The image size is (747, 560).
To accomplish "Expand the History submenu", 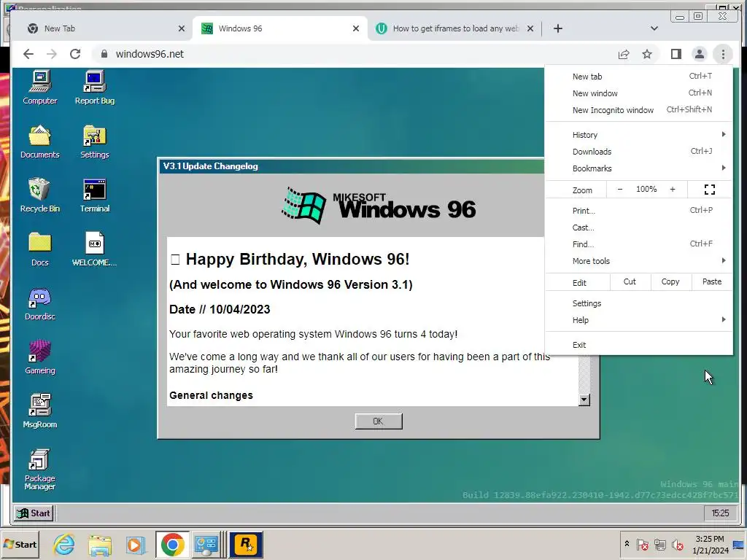I will 638,135.
